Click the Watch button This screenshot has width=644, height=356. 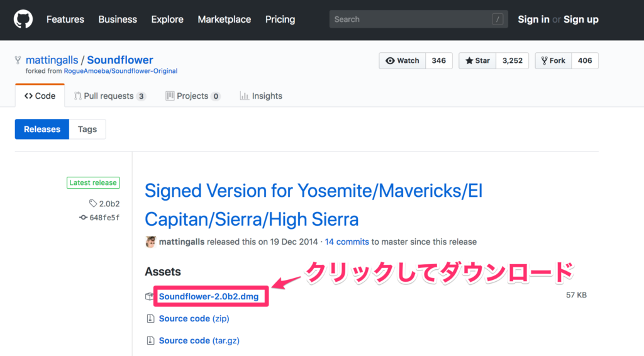(402, 61)
